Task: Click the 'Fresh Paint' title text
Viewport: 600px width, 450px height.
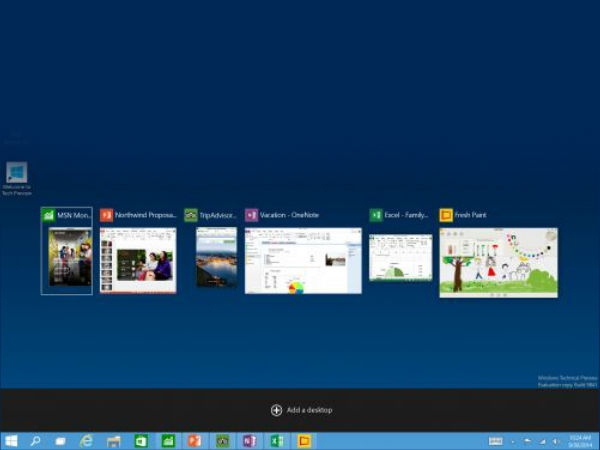Action: 471,215
